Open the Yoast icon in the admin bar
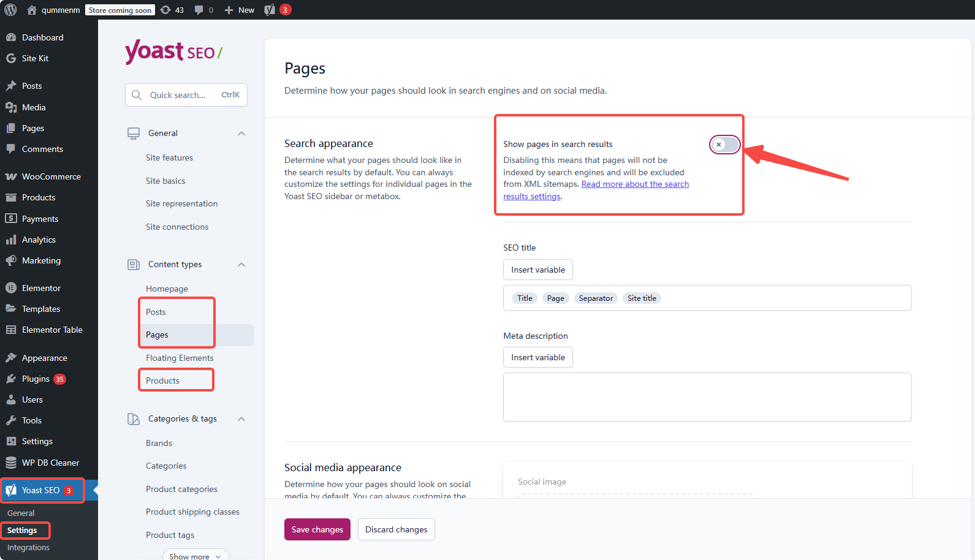Viewport: 975px width, 560px height. [x=270, y=10]
